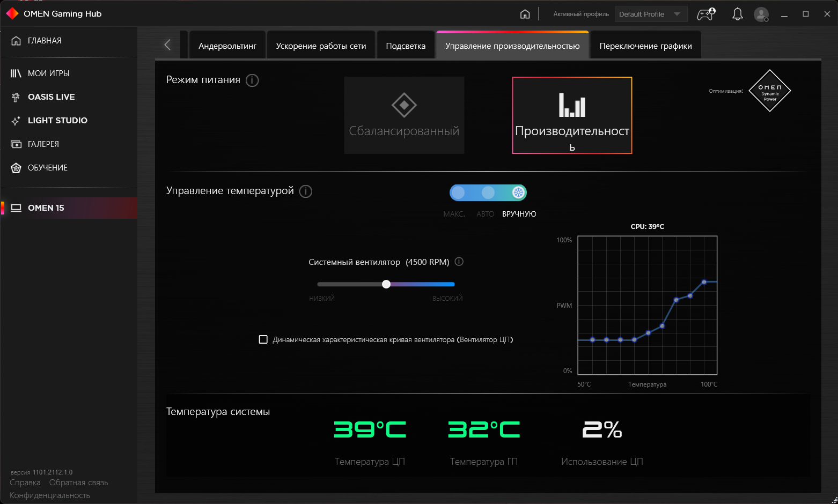Go to home via title bar house icon
Screen dimensions: 838x504
[525, 14]
